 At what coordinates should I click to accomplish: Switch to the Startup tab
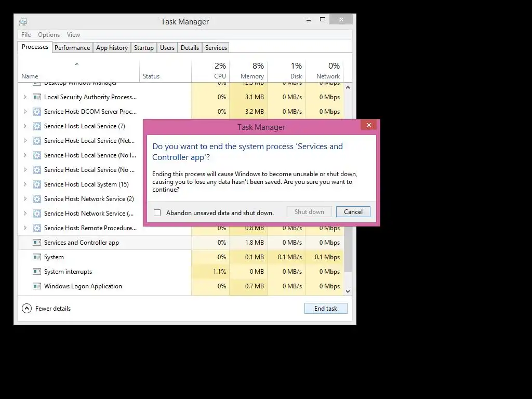coord(144,48)
